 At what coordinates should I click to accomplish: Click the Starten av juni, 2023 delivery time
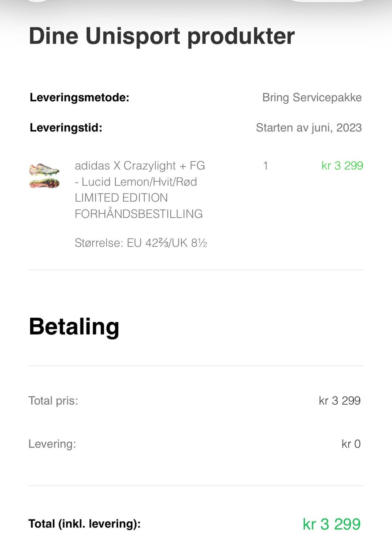pos(309,128)
